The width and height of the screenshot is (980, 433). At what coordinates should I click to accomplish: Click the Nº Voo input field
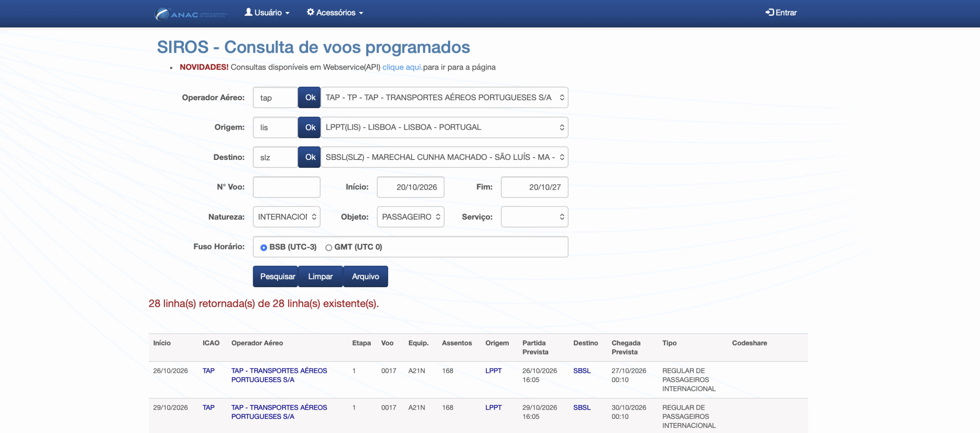[287, 187]
